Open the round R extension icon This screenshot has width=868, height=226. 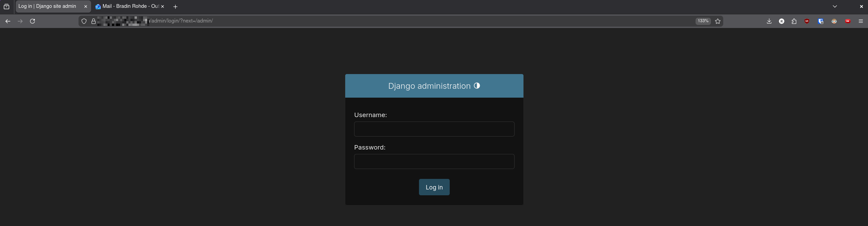(x=782, y=21)
